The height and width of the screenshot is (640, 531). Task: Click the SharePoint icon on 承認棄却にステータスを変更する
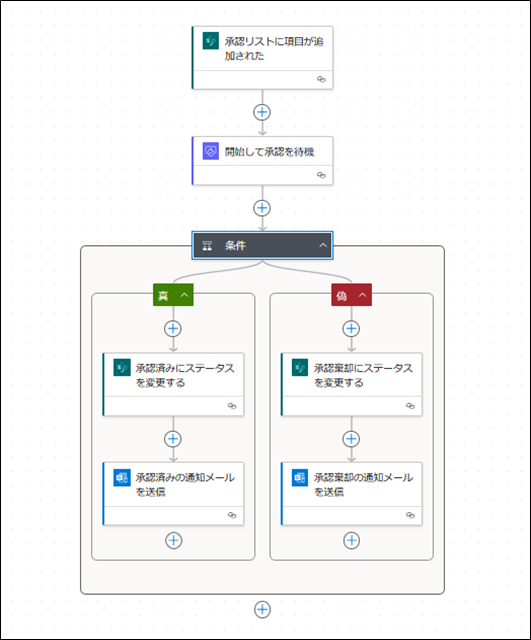[300, 367]
